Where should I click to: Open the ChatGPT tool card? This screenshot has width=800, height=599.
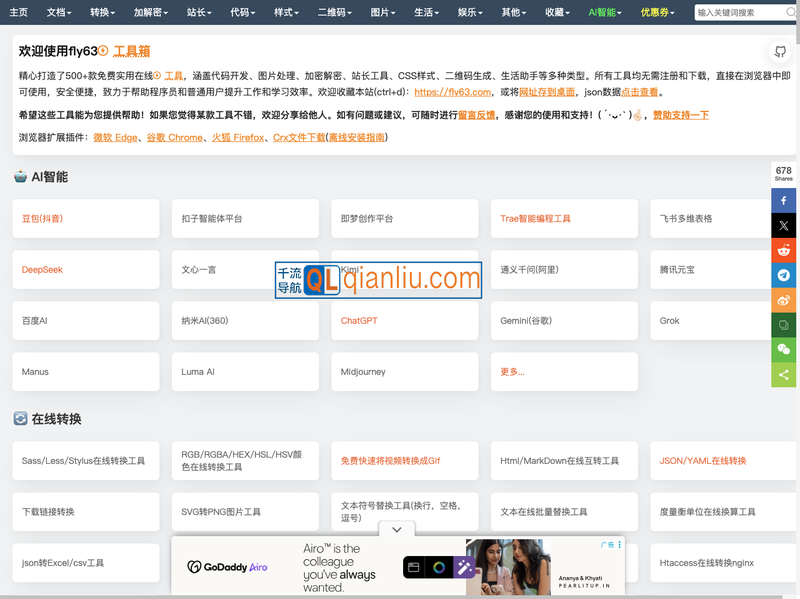pyautogui.click(x=404, y=320)
